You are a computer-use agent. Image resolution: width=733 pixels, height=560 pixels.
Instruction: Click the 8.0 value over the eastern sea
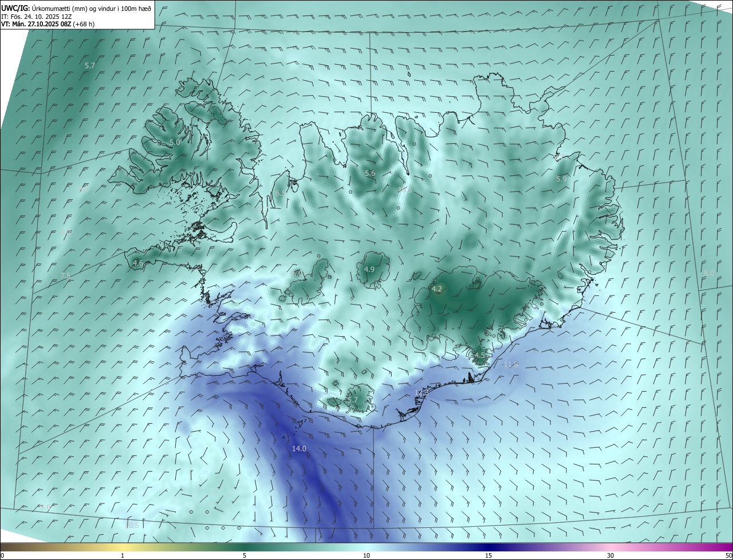(709, 273)
